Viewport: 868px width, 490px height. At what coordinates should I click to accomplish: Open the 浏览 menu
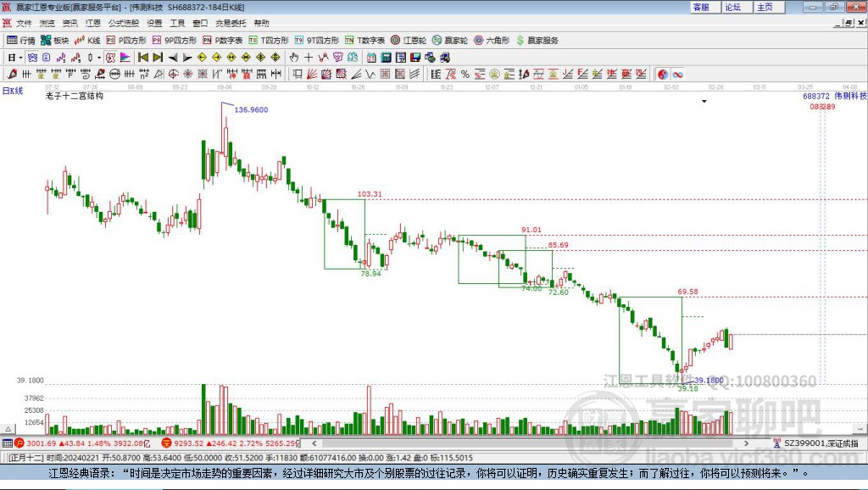[47, 23]
